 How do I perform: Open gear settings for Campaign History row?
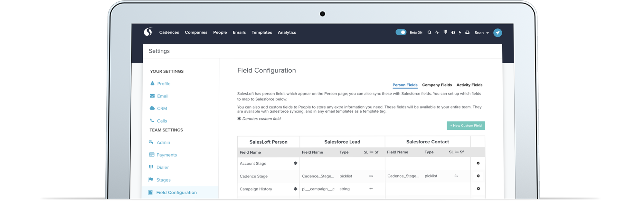pyautogui.click(x=478, y=189)
